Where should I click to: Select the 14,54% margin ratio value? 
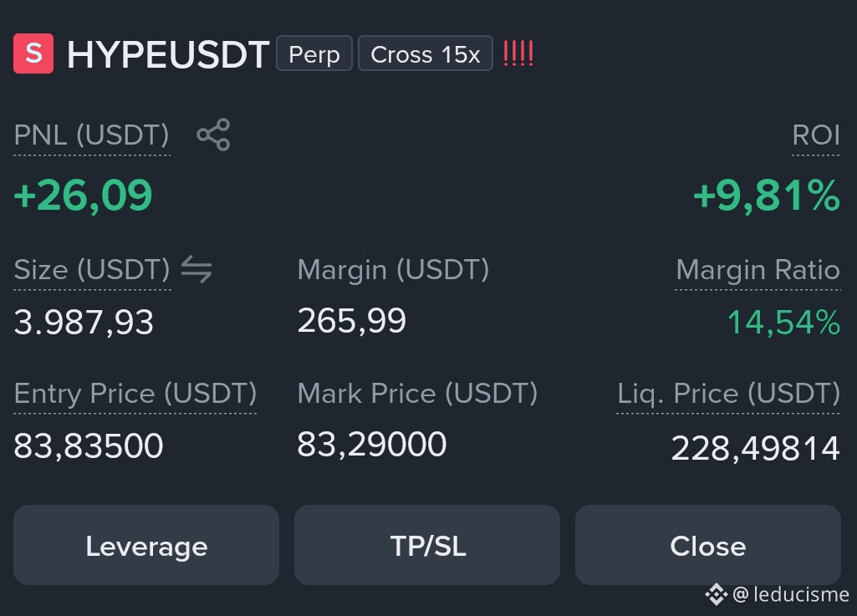point(783,322)
